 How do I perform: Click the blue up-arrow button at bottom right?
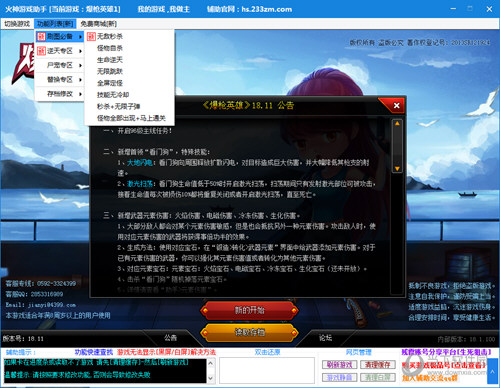coord(493,370)
